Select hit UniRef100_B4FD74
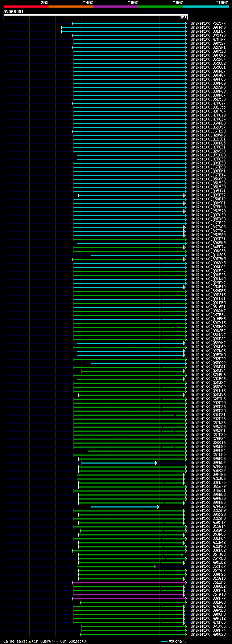The image size is (232, 644). coord(208,247)
